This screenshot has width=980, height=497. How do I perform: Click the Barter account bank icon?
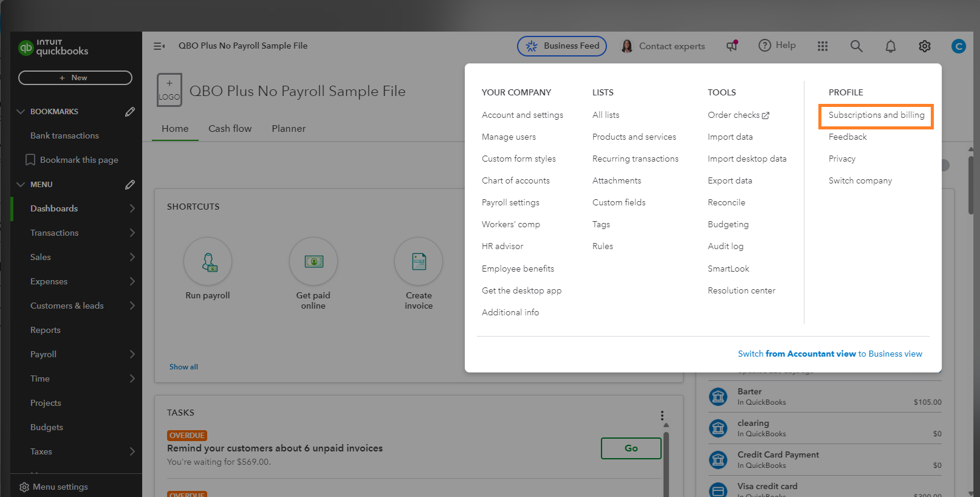[x=718, y=397]
